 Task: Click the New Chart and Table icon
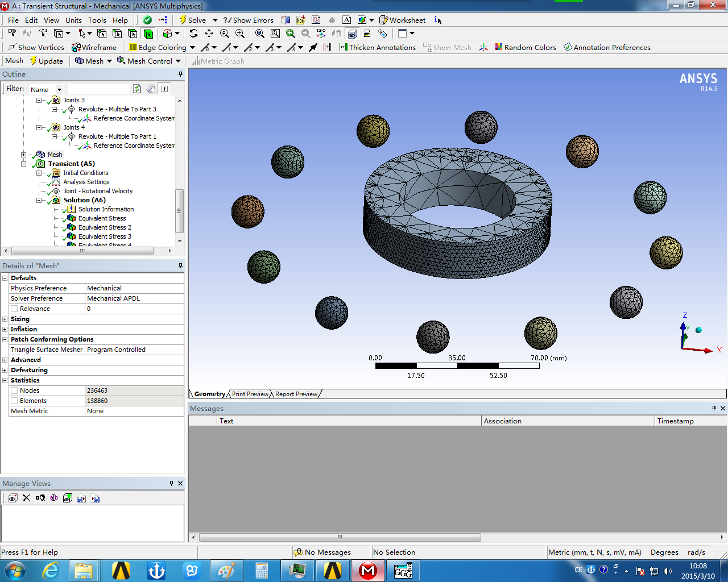point(316,20)
